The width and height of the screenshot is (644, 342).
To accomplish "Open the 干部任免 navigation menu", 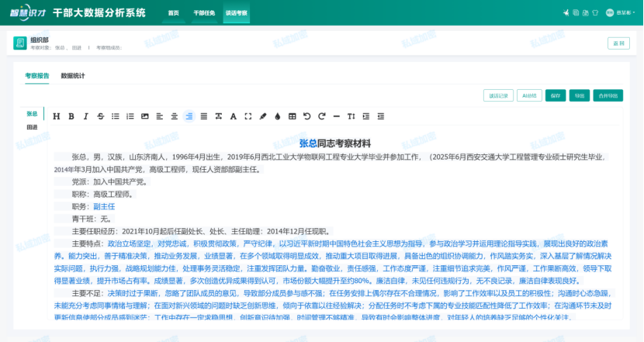I will [204, 13].
